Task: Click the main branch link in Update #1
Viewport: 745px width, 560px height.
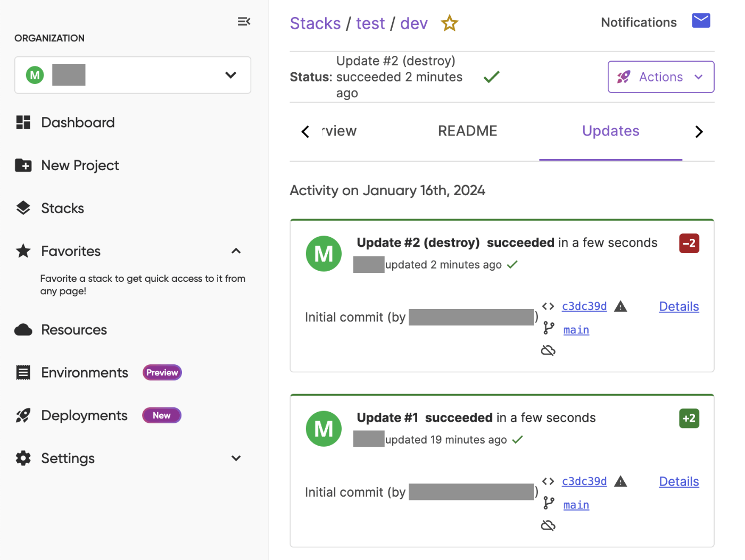Action: click(x=576, y=505)
